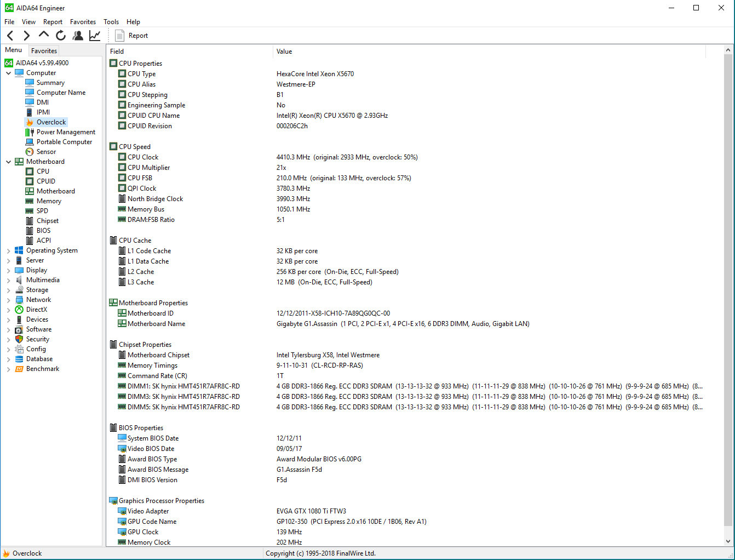Go back with the left arrow toolbar button
Image resolution: width=735 pixels, height=560 pixels.
[x=10, y=36]
